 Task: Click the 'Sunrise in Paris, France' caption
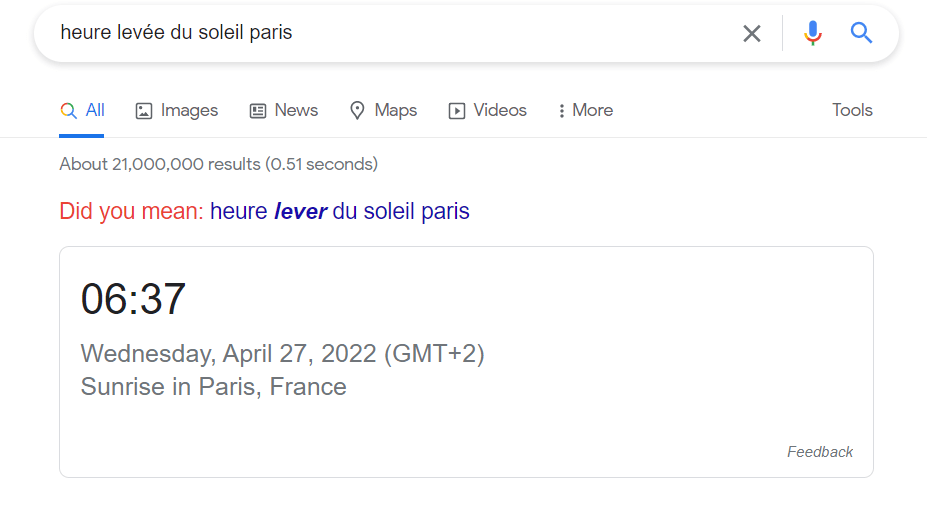tap(213, 387)
